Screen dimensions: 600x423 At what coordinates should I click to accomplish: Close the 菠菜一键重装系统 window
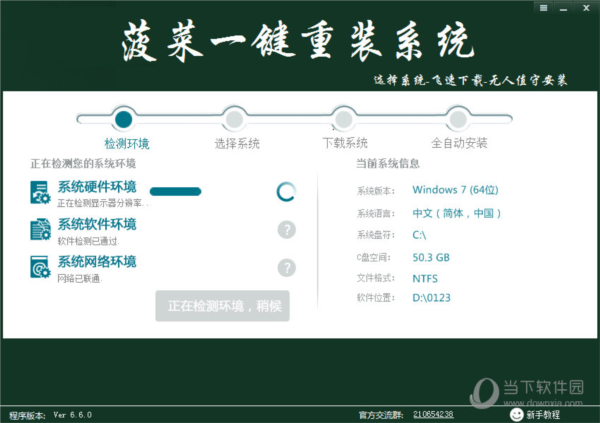click(586, 8)
